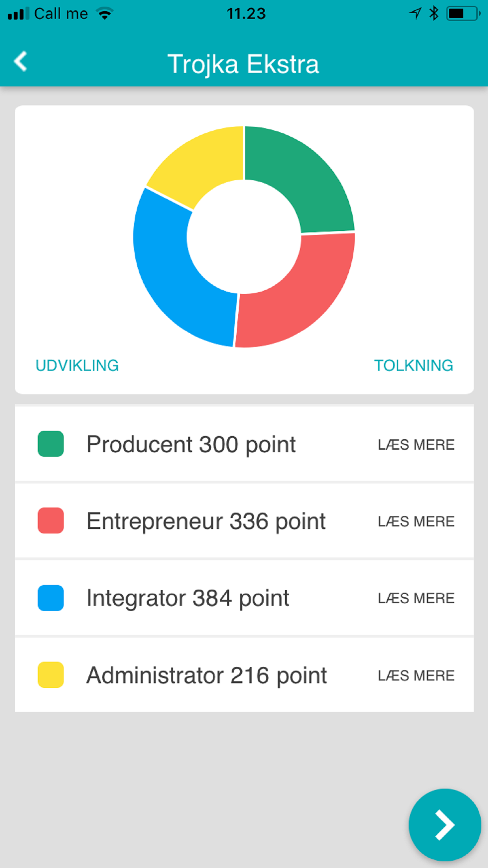
Task: Tap the back arrow in header
Action: 20,62
